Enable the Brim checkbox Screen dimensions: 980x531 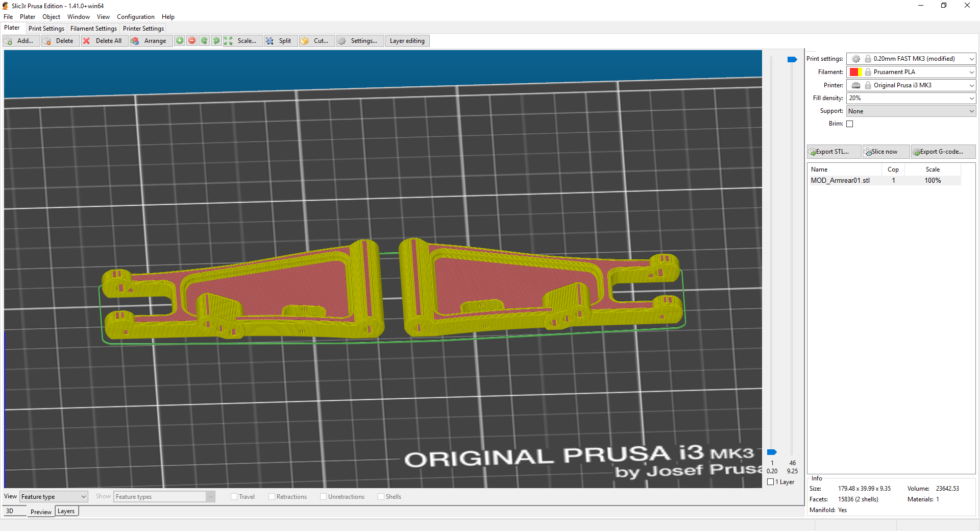coord(850,124)
